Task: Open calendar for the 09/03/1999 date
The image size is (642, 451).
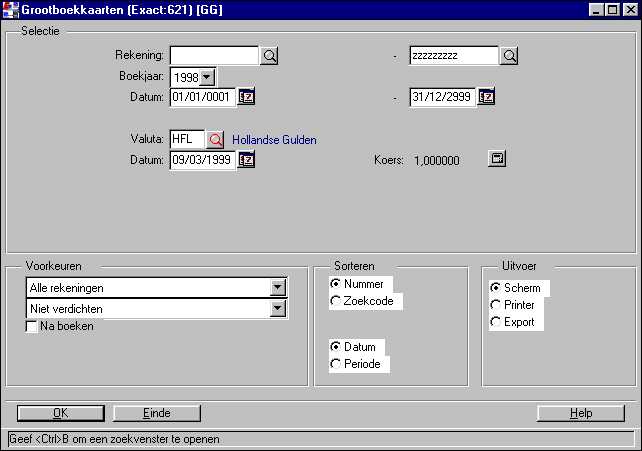Action: click(246, 160)
